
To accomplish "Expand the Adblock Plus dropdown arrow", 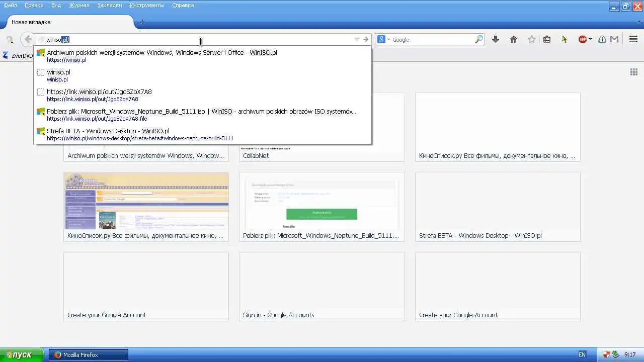I will coord(590,39).
